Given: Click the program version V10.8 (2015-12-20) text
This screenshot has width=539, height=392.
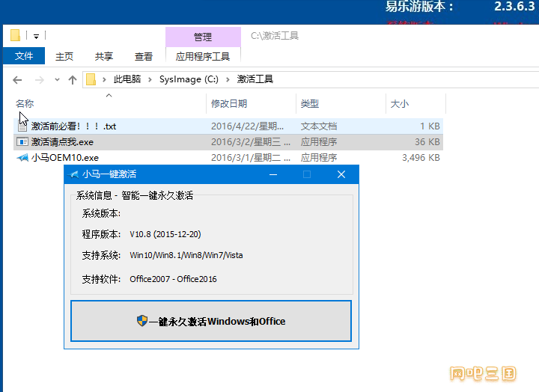Looking at the screenshot, I should click(165, 234).
